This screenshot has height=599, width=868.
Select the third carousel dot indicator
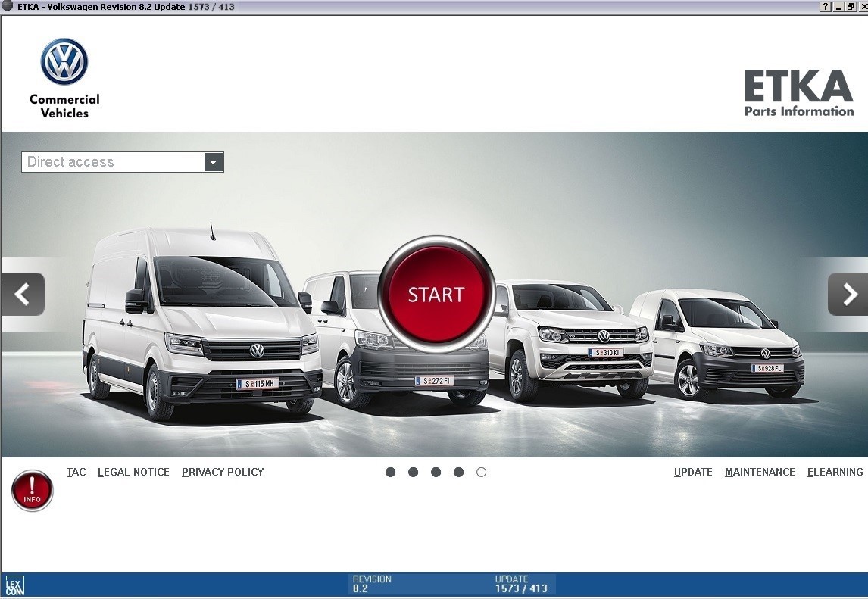click(x=436, y=473)
